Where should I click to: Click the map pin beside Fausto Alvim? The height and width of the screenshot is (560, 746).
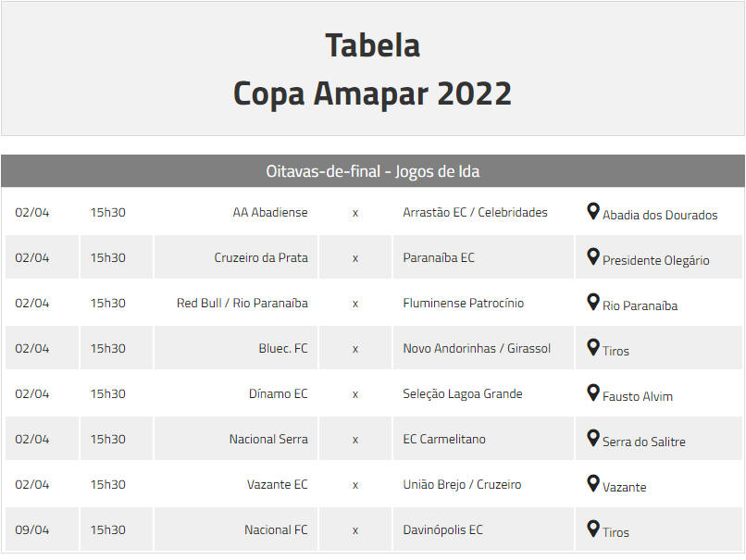point(592,392)
